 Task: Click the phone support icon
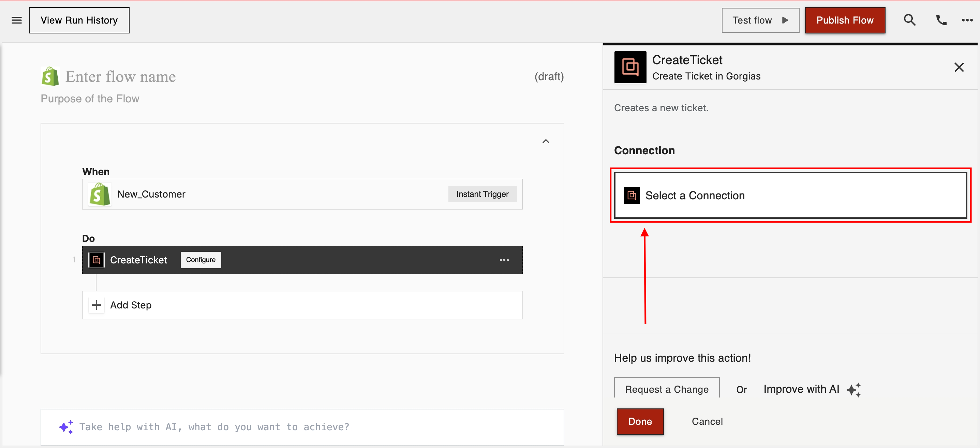(941, 20)
